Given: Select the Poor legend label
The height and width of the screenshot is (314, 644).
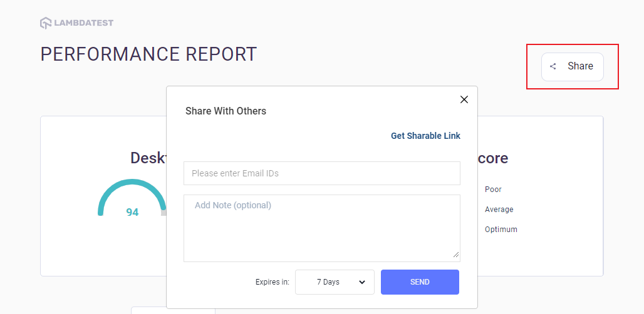Looking at the screenshot, I should pos(493,190).
